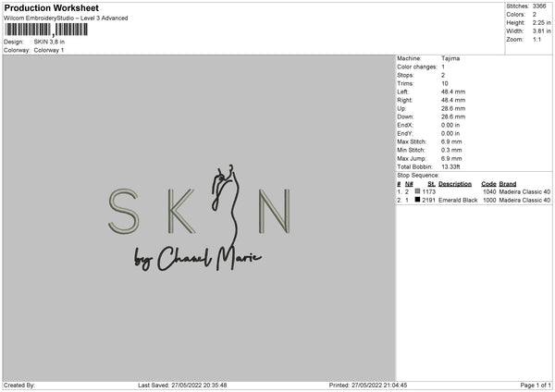Click the barcode image in header
The width and height of the screenshot is (555, 392).
point(46,30)
